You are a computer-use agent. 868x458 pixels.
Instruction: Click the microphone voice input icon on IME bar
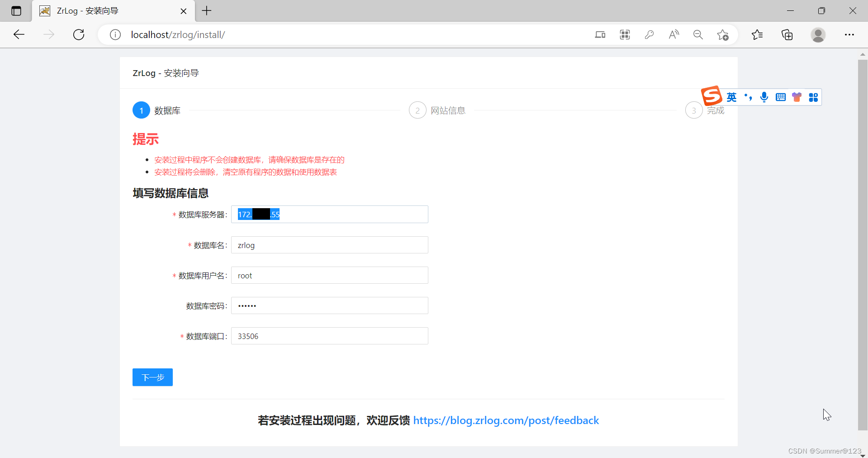764,97
